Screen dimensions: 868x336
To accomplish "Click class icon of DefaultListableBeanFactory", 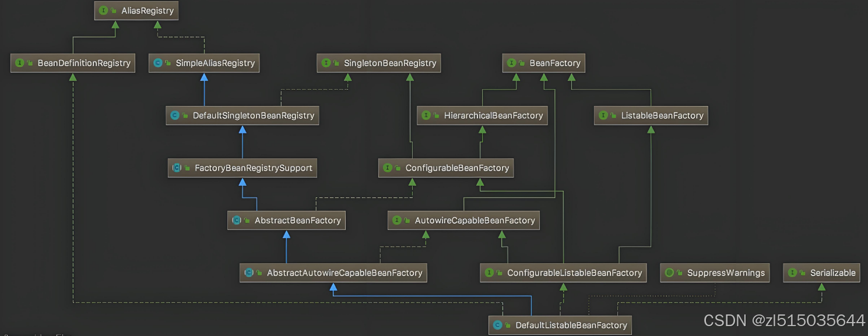I will 497,325.
